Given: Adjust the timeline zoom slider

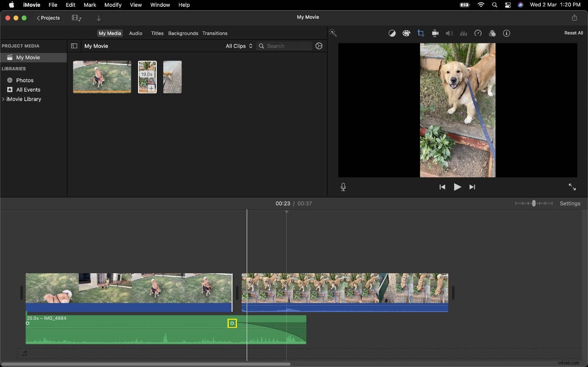Looking at the screenshot, I should click(x=535, y=203).
